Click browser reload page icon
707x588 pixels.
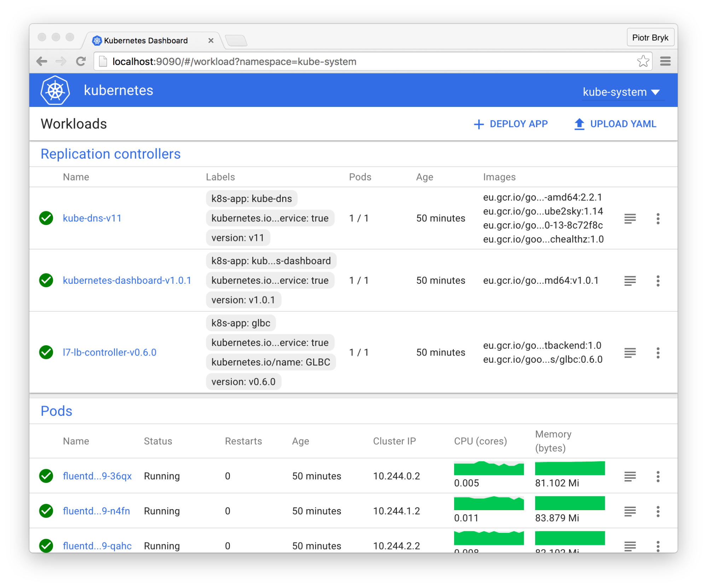pos(81,62)
